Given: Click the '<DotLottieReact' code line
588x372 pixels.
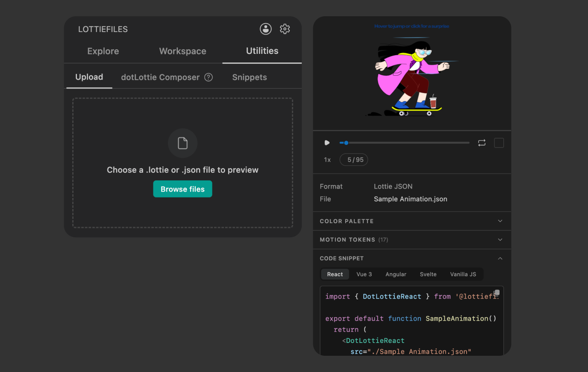Looking at the screenshot, I should (x=373, y=341).
